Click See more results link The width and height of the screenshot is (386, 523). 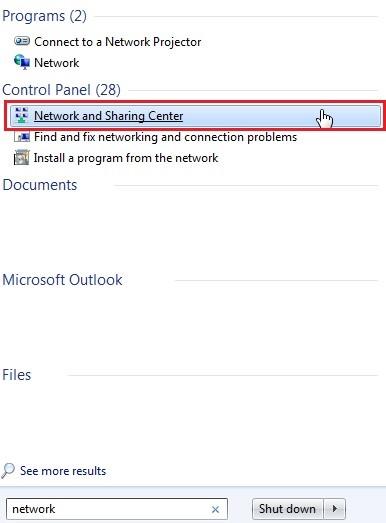pos(63,471)
